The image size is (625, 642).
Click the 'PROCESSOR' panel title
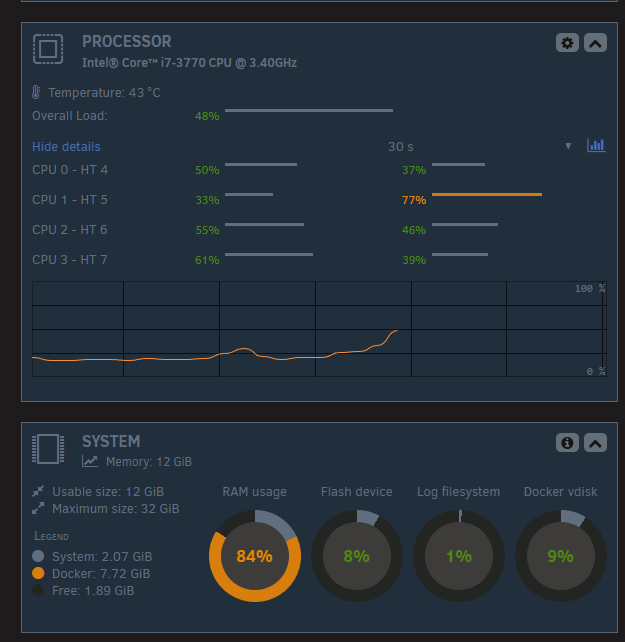pyautogui.click(x=127, y=41)
